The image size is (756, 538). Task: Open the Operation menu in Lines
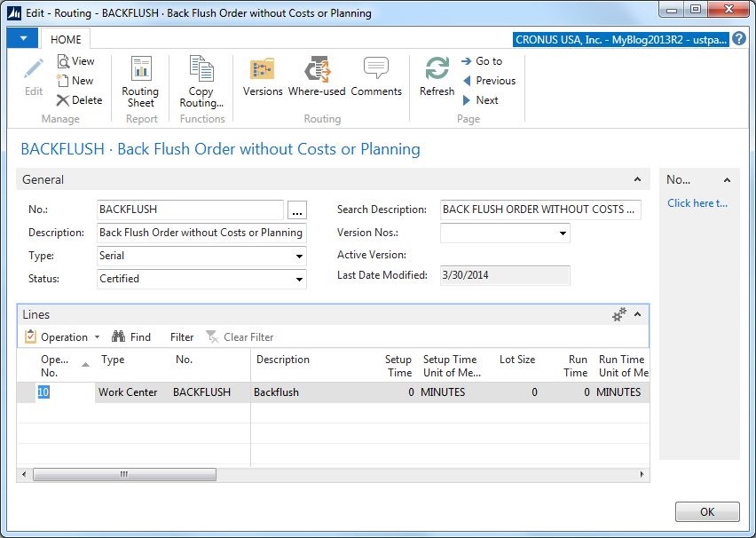[62, 336]
